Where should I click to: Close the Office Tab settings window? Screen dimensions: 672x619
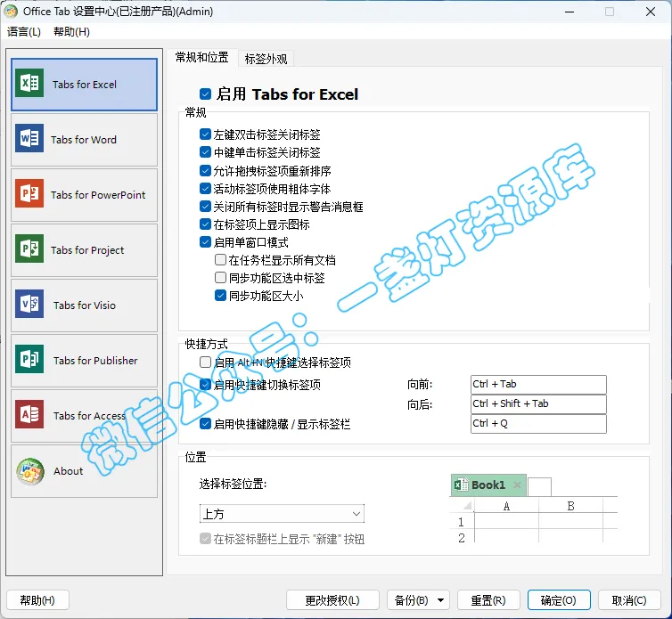(x=650, y=12)
